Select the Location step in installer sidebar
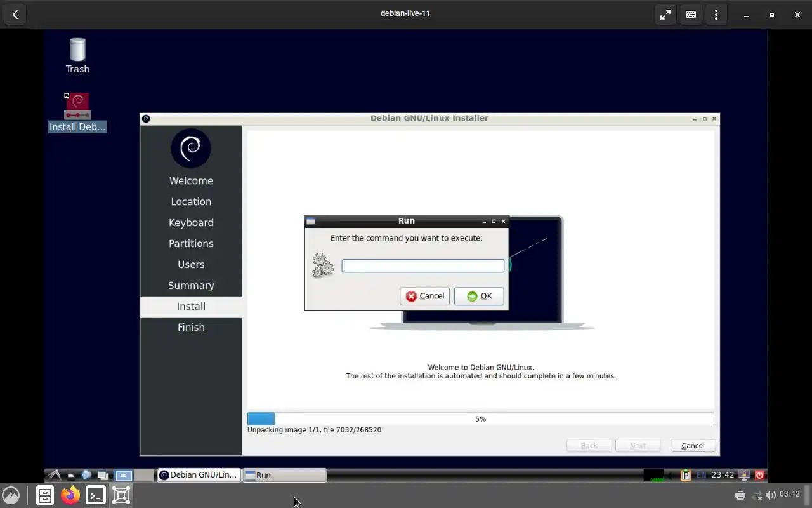The height and width of the screenshot is (508, 812). pyautogui.click(x=191, y=202)
